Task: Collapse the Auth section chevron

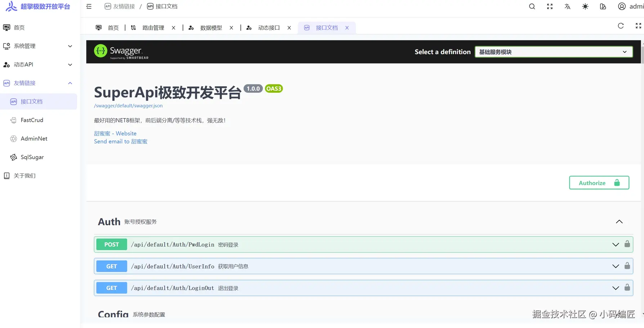Action: tap(619, 222)
